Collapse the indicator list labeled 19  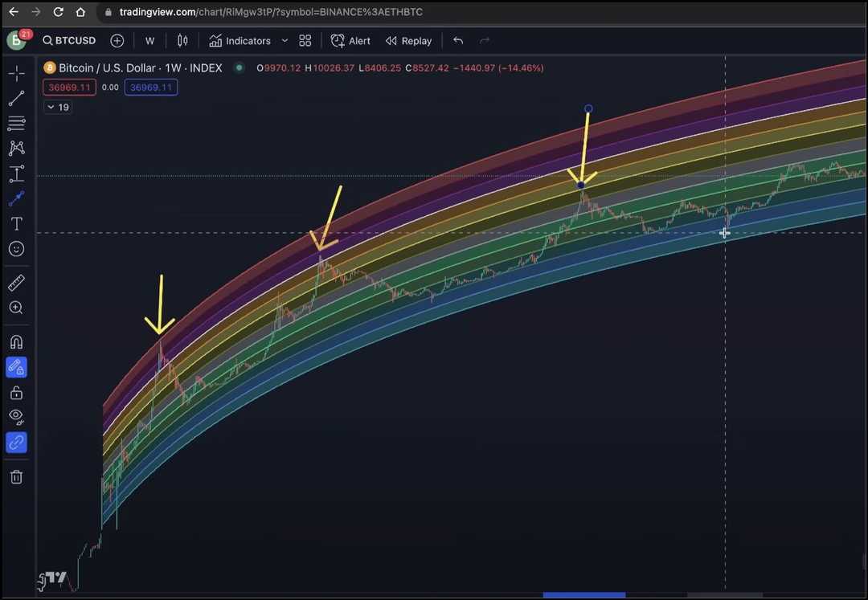pos(57,106)
